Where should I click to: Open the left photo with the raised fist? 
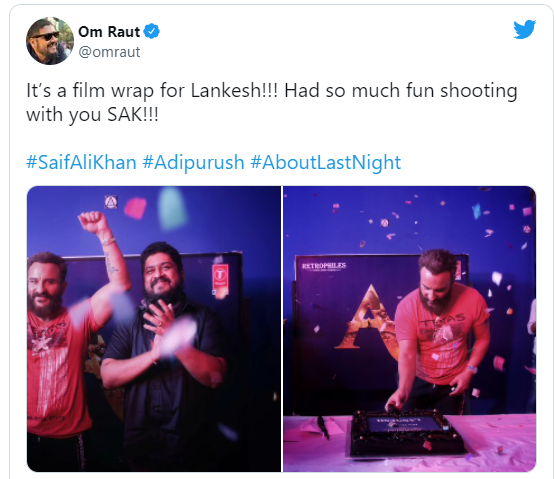(154, 329)
